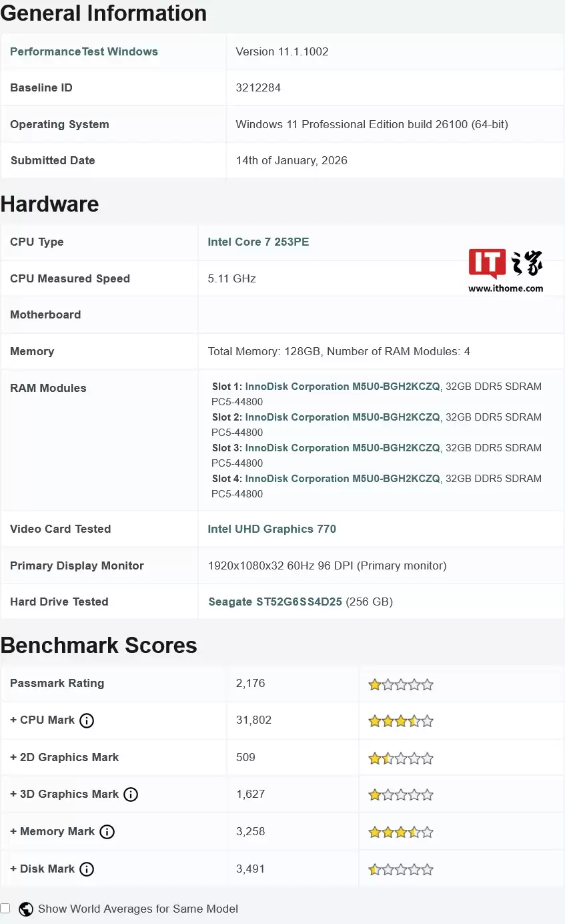Click the globe icon beside World Averages option
The width and height of the screenshot is (565, 924).
[x=25, y=909]
